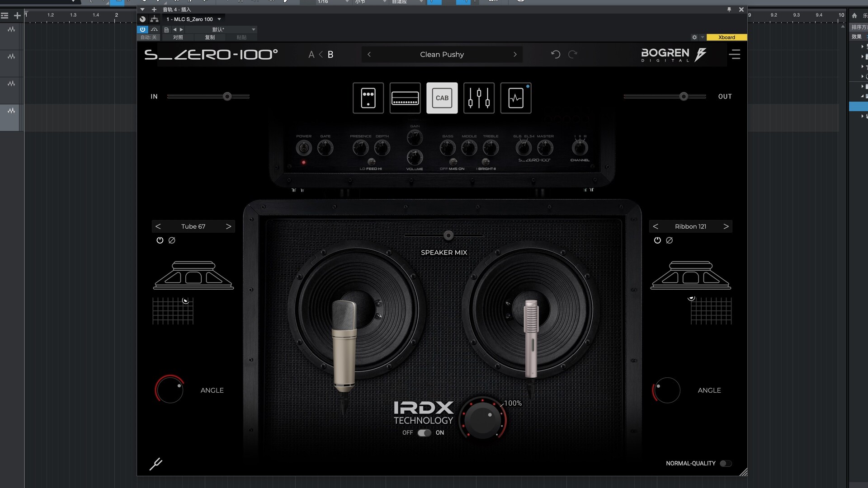Switch to previous mic from Tube 67
868x488 pixels.
158,226
